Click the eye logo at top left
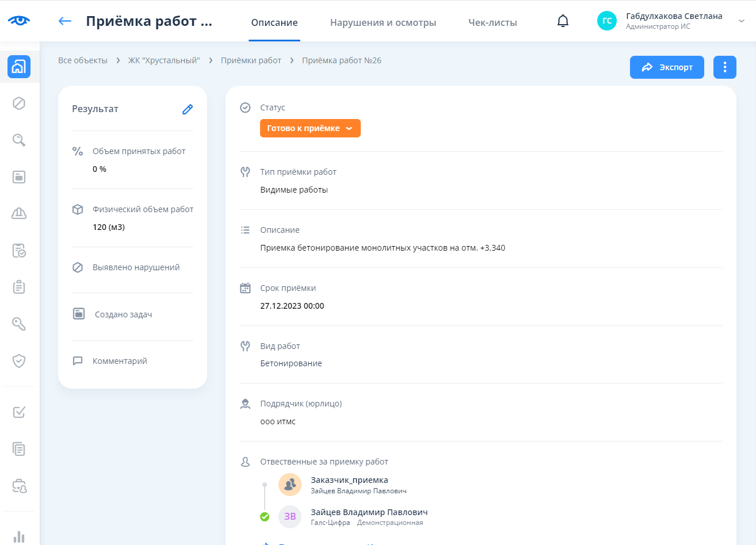This screenshot has height=545, width=756. (19, 21)
